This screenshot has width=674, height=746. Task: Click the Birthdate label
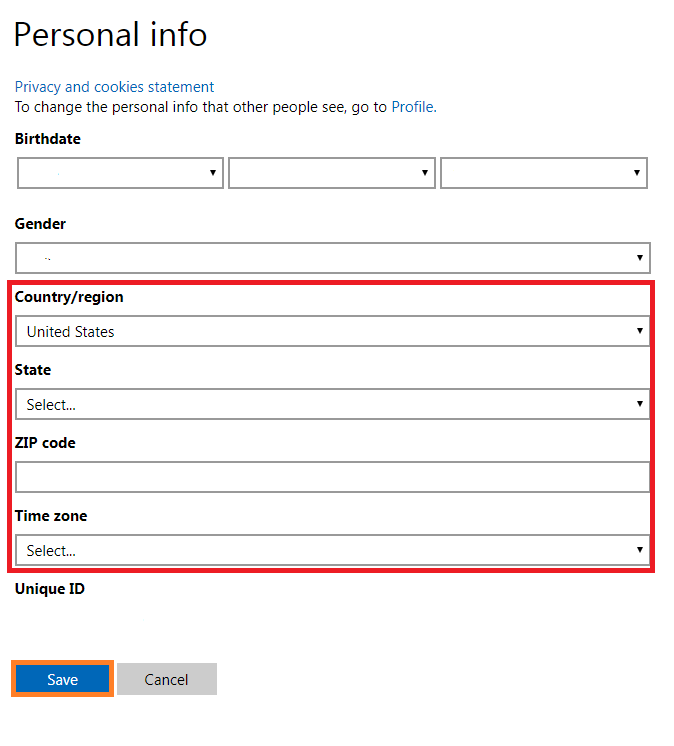point(48,139)
